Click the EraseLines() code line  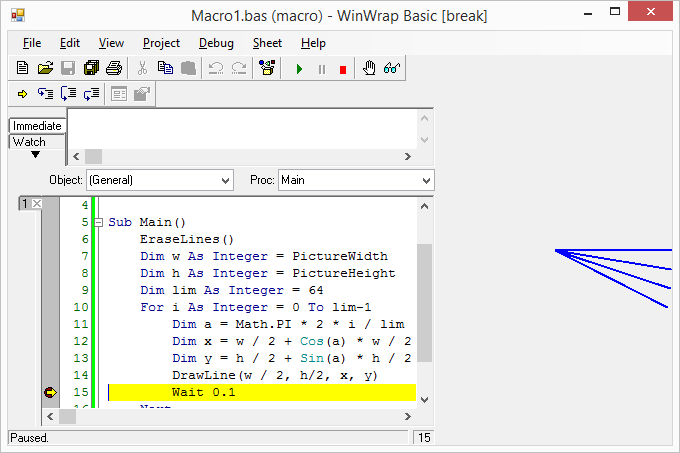pyautogui.click(x=186, y=239)
